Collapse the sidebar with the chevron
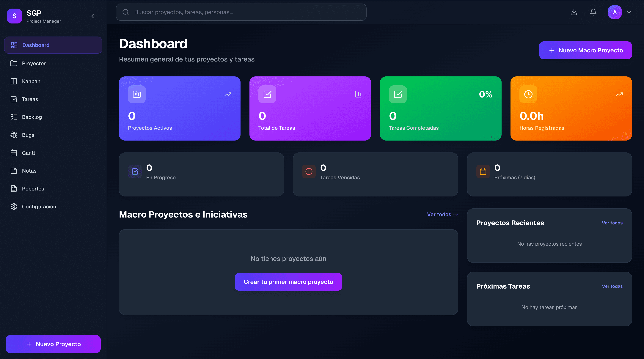This screenshot has height=359, width=644. coord(92,16)
